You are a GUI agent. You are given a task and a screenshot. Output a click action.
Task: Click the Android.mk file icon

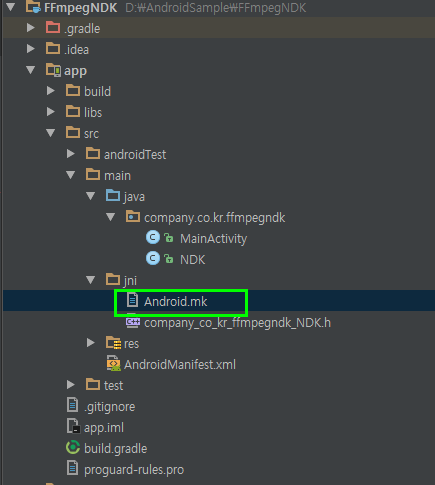[132, 300]
